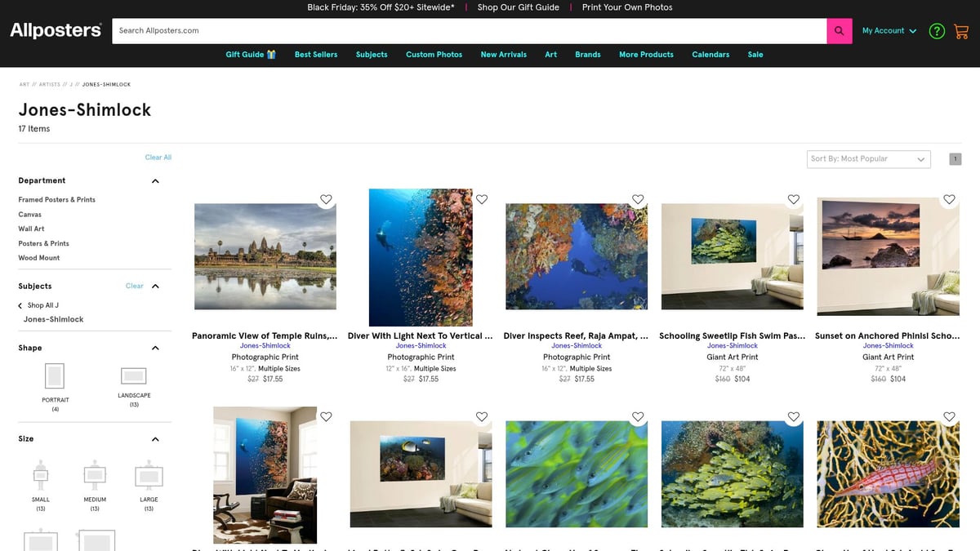This screenshot has height=551, width=980.
Task: Choose the Medium size icon
Action: click(x=95, y=475)
